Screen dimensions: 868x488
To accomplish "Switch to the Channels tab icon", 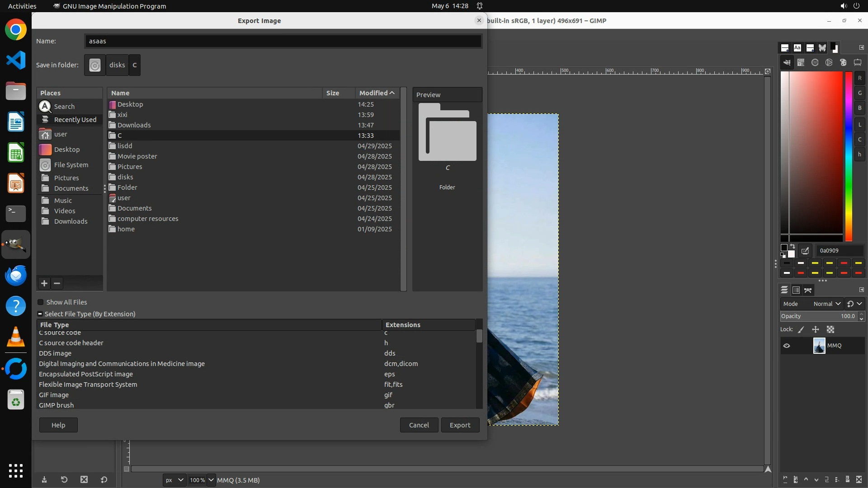I will pos(796,290).
